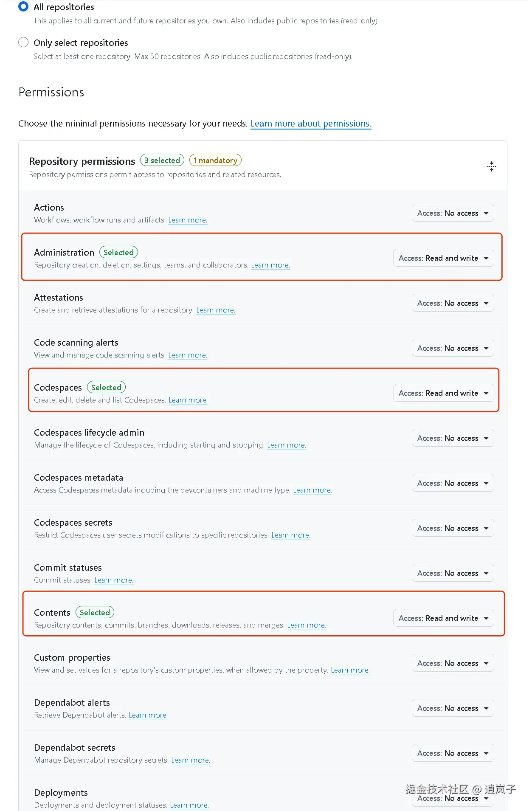Viewport: 532px width, 811px height.
Task: Open the Actions access dropdown
Action: [x=453, y=213]
